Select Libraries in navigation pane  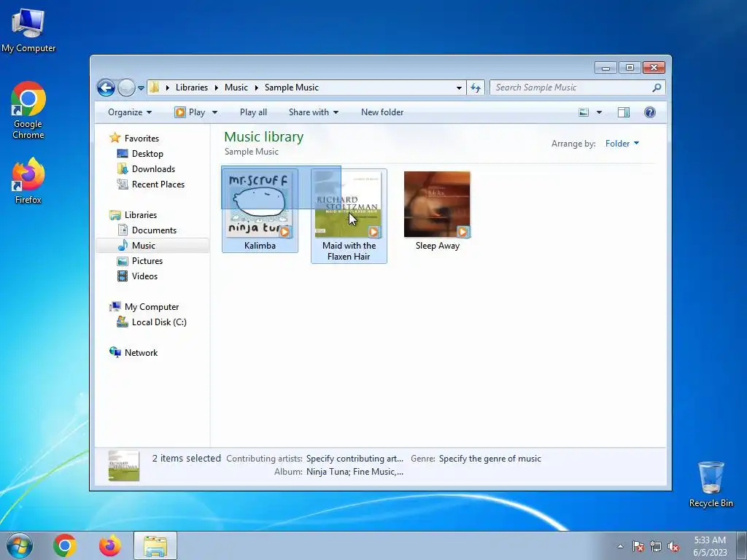(x=141, y=215)
